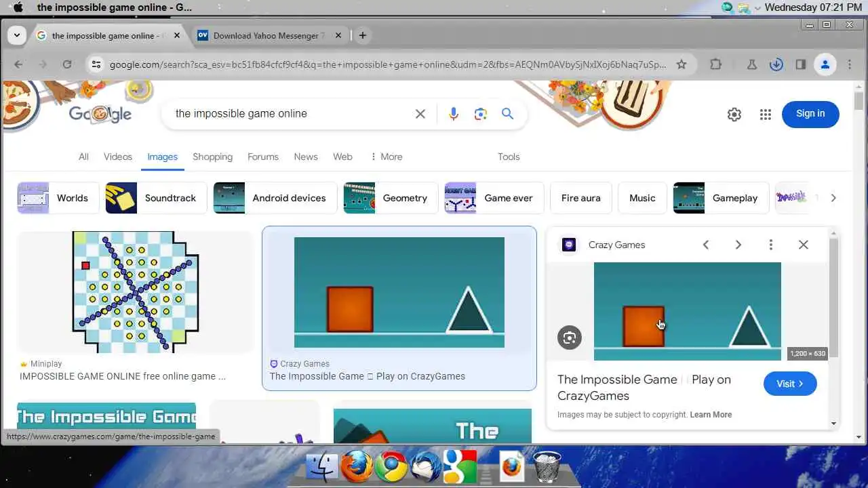Search inside image with Lens button on preview
The height and width of the screenshot is (488, 868).
point(570,338)
